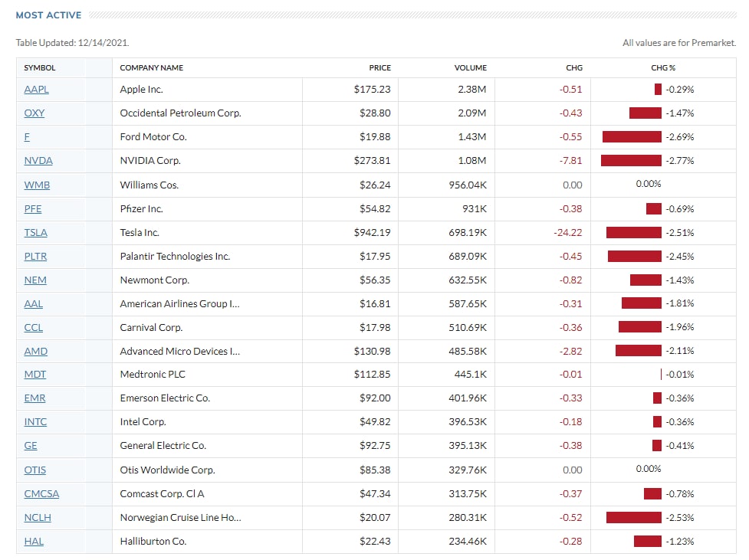
Task: Click Intel Corp. volume 396.53K
Action: tap(468, 422)
